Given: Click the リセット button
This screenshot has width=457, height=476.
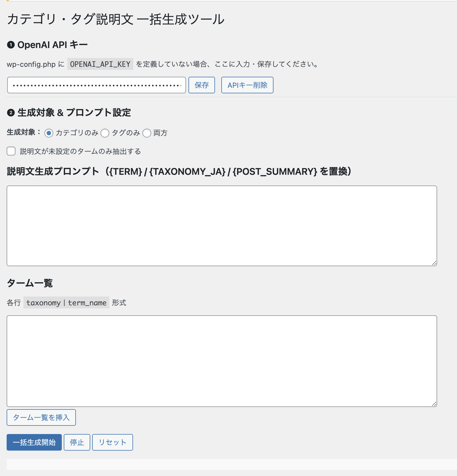Looking at the screenshot, I should (113, 442).
